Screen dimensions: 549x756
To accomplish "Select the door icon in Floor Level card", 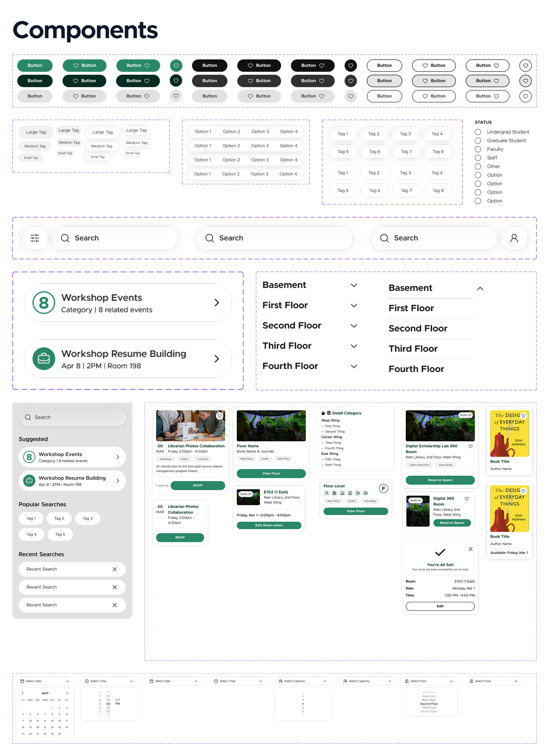I will pyautogui.click(x=350, y=493).
